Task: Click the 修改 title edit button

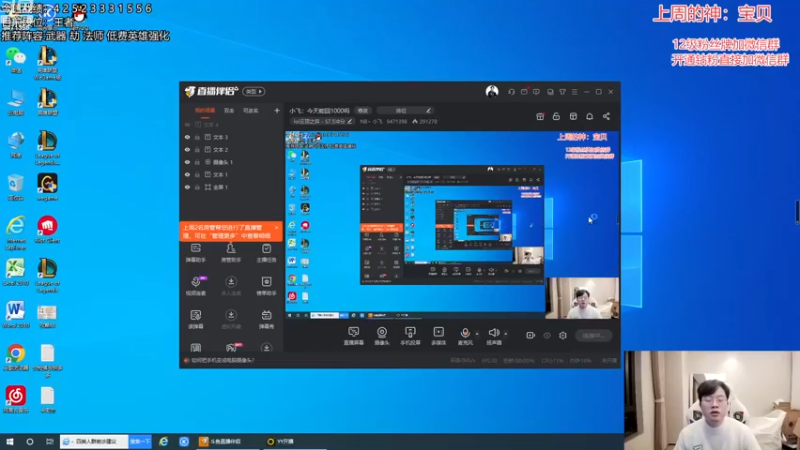Action: coord(363,110)
